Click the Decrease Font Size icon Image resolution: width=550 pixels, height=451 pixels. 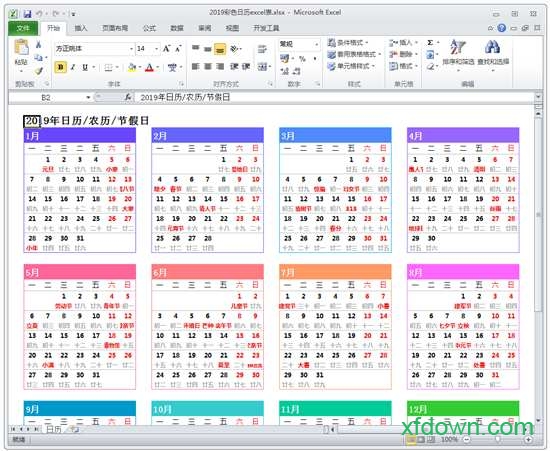(x=178, y=49)
